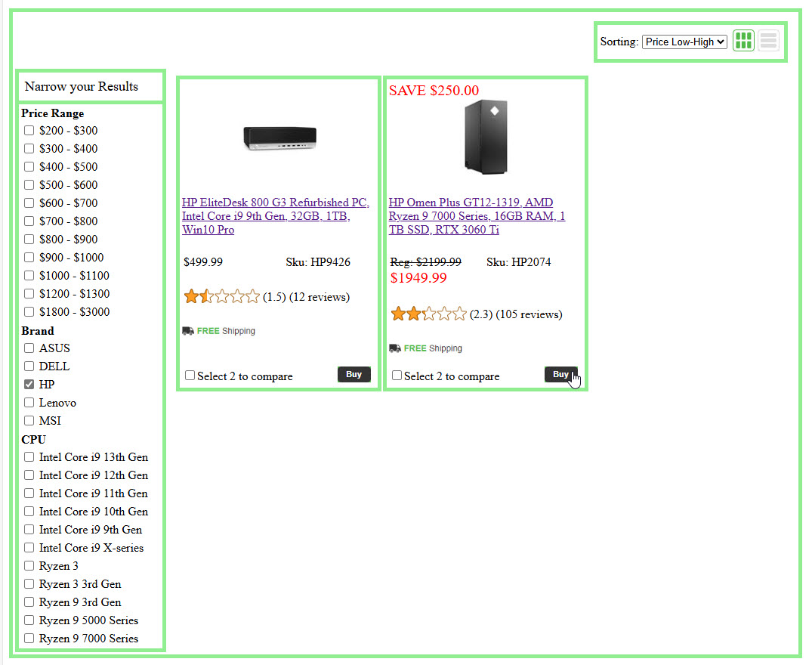This screenshot has width=812, height=665.
Task: Select the DELL brand checkbox
Action: (x=29, y=367)
